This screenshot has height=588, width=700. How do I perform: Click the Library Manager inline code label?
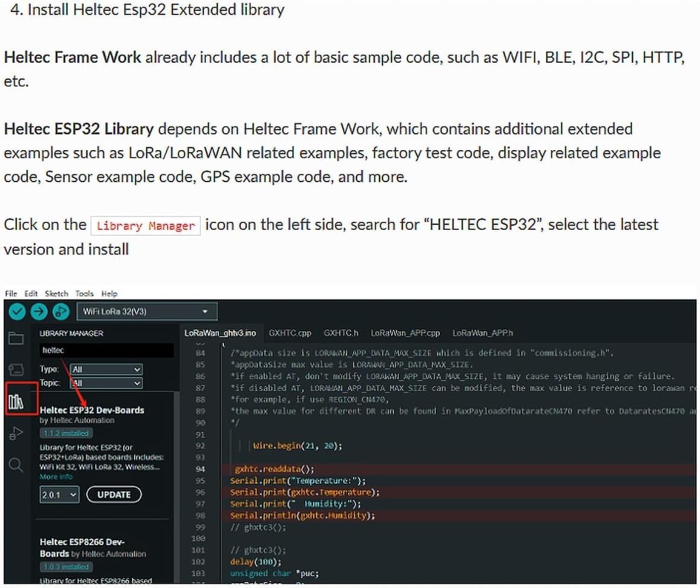(145, 226)
